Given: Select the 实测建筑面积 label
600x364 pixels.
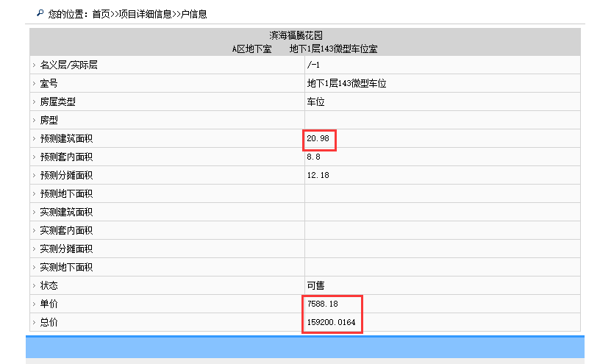Looking at the screenshot, I should coord(67,212).
